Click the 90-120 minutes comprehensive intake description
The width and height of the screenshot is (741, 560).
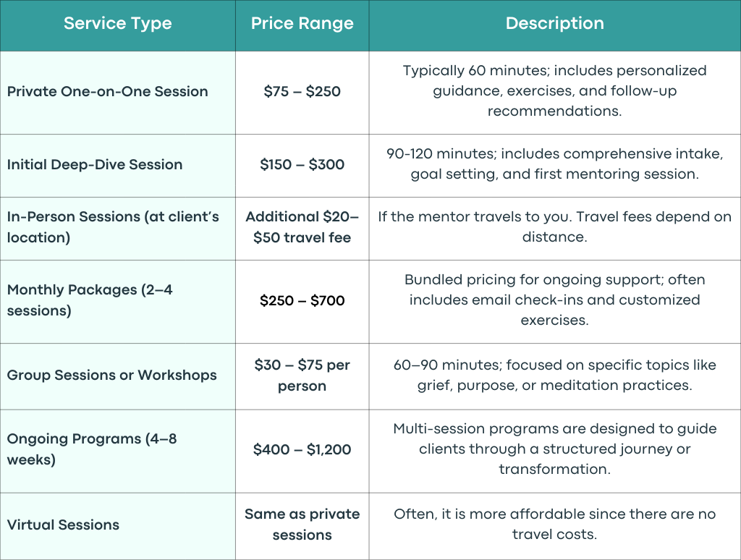pos(555,164)
